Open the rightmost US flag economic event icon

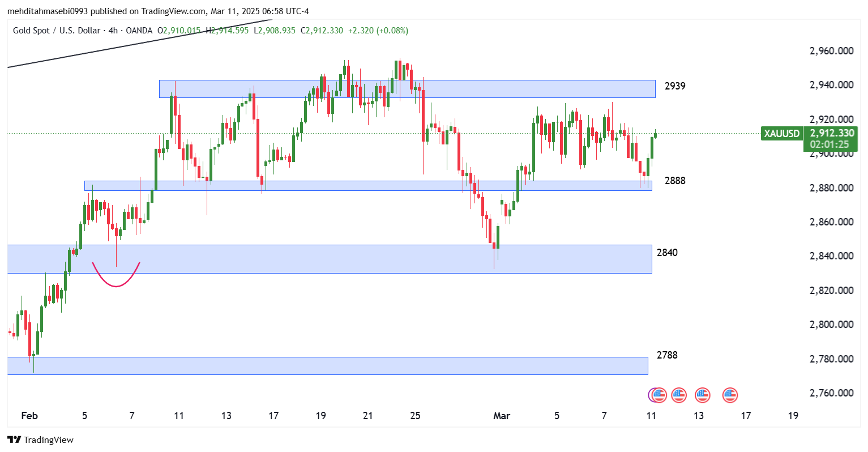pos(730,395)
